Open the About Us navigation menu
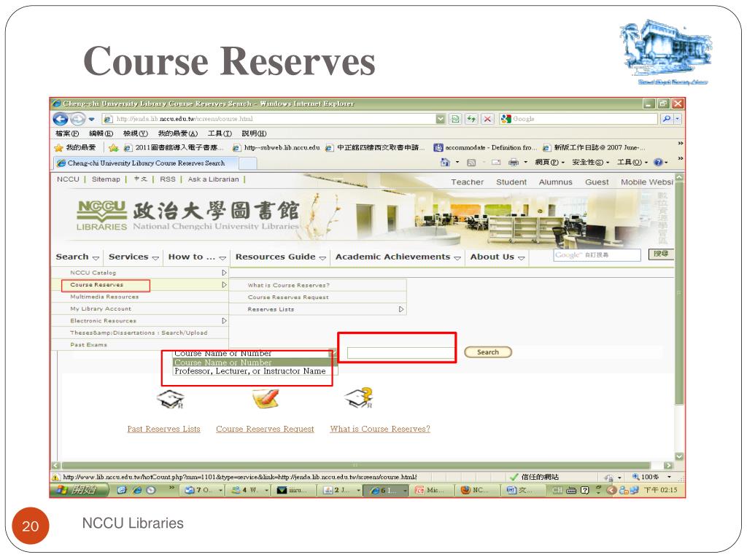This screenshot has height=560, width=747. coord(498,257)
